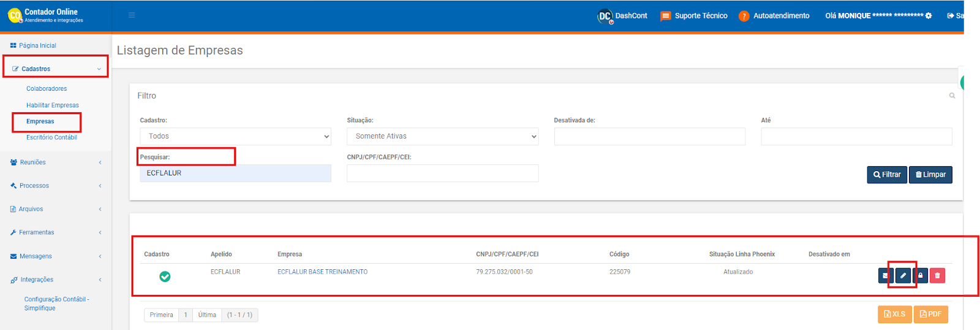Screen dimensions: 980x330
Task: Sort by CNPJ/CPF/CAEPF/CEI column header
Action: coord(507,254)
